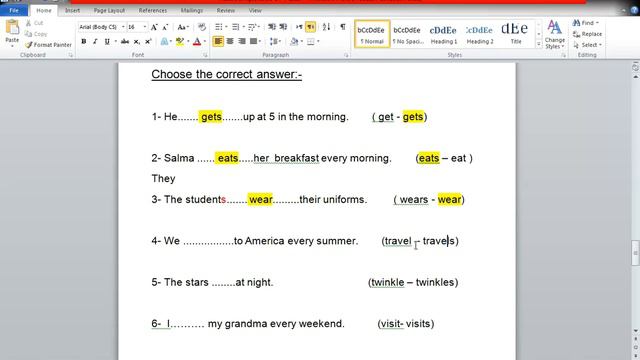Click the vertical scrollbar thumb

click(x=636, y=253)
